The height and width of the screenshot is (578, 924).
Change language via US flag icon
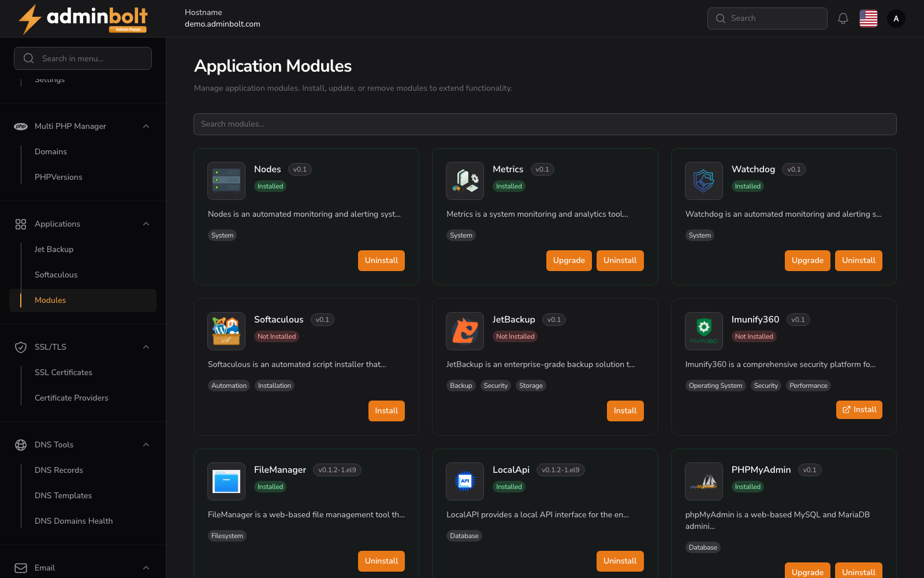[x=869, y=18]
